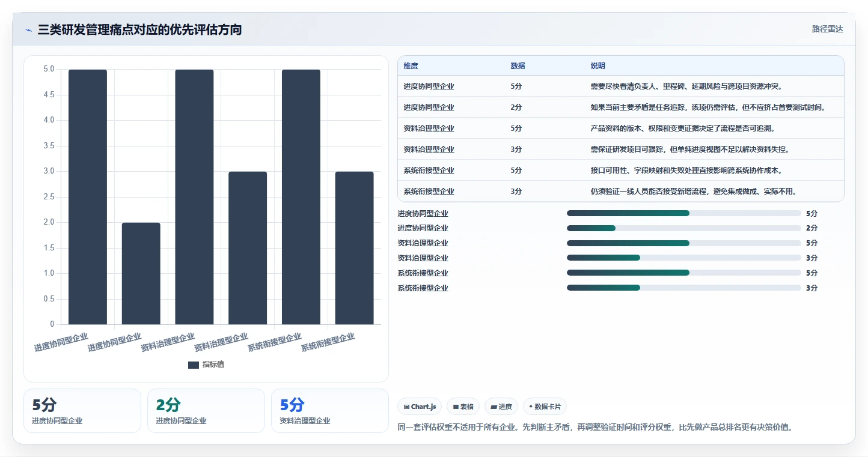Click the 维度 column header
Image resolution: width=868 pixels, height=457 pixels.
[411, 66]
